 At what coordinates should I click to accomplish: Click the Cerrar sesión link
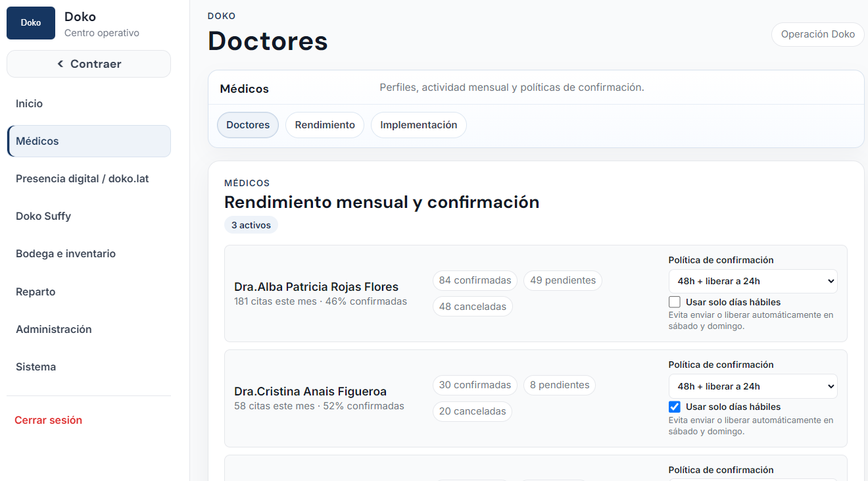pyautogui.click(x=49, y=420)
